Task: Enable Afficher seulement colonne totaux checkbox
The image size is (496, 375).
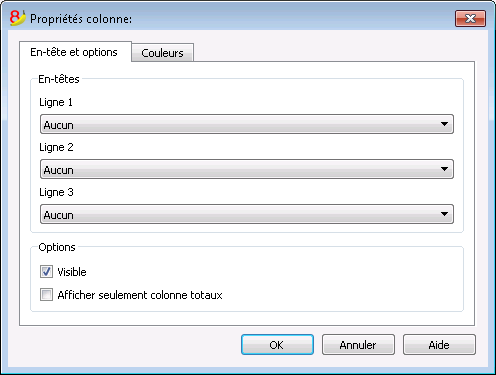Action: click(46, 295)
